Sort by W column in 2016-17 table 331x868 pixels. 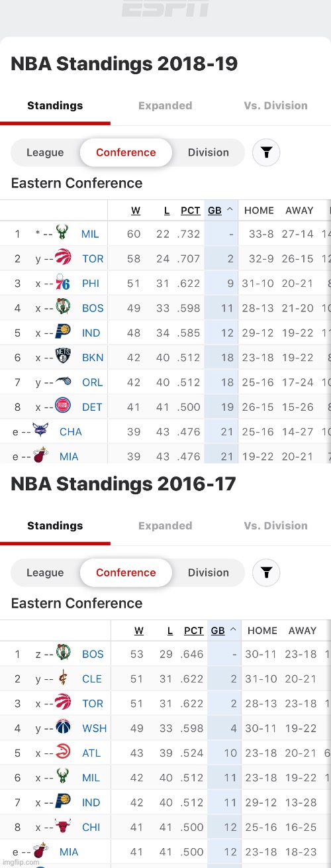pyautogui.click(x=139, y=631)
